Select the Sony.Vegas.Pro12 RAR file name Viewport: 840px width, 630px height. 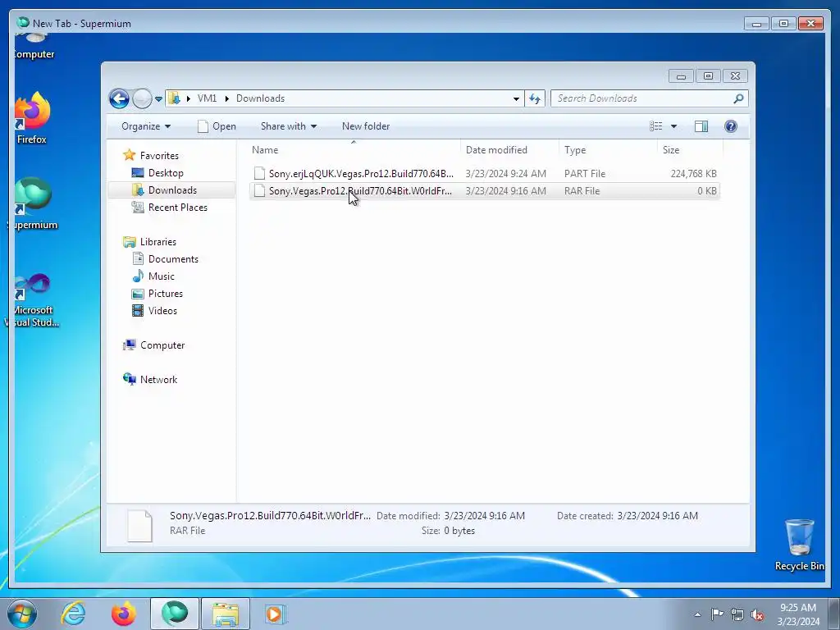click(x=360, y=190)
